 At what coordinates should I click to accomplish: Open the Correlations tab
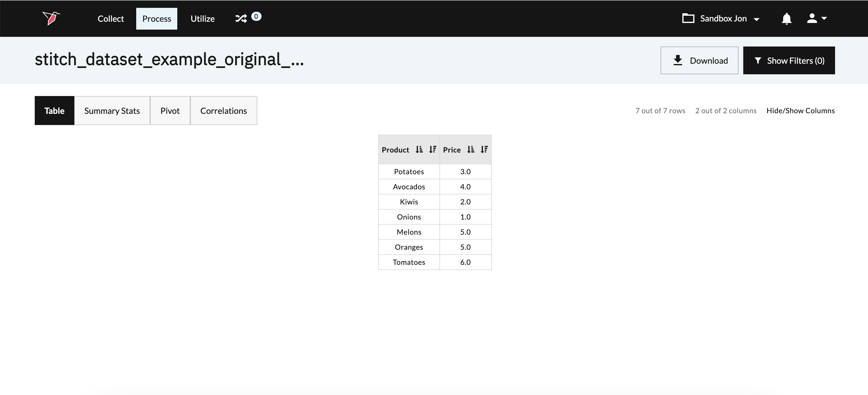(223, 111)
